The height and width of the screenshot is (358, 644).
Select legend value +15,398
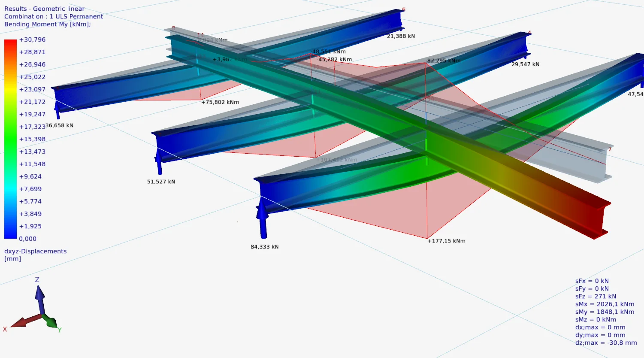click(x=32, y=139)
